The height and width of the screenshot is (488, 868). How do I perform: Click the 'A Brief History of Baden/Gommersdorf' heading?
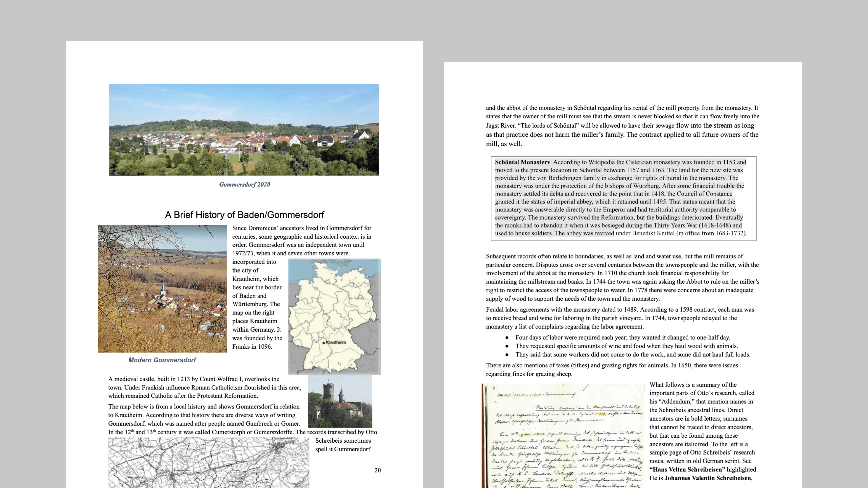click(x=244, y=215)
